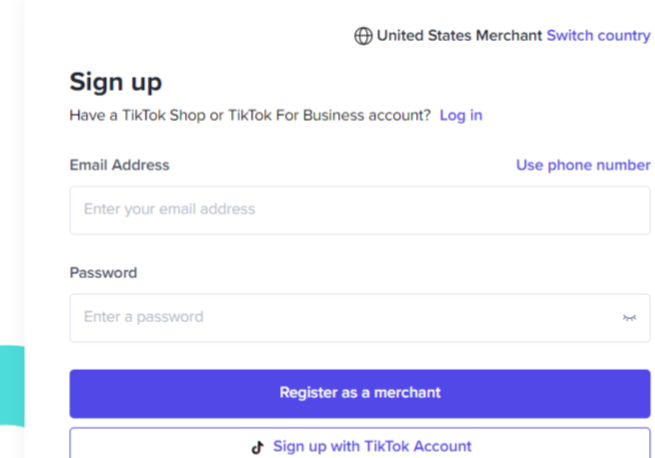Select the United States Merchant text
Screen dimensions: 655x458
(x=459, y=36)
